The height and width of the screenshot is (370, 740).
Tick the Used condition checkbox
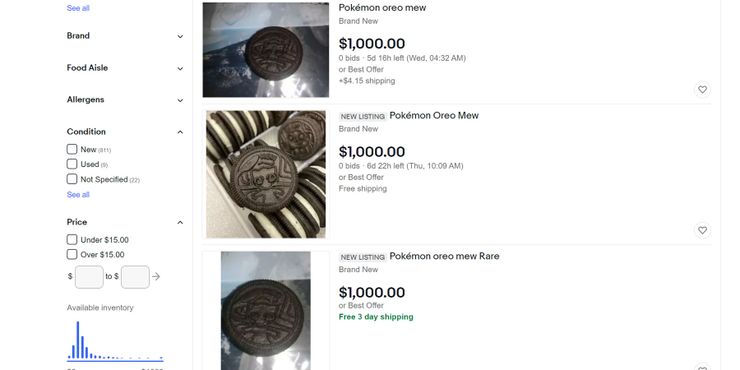coord(72,164)
